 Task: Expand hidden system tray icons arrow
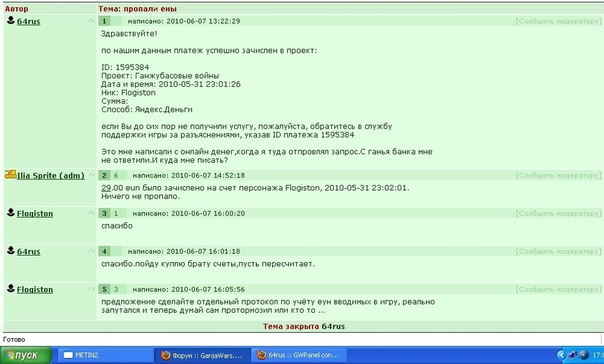pyautogui.click(x=562, y=355)
